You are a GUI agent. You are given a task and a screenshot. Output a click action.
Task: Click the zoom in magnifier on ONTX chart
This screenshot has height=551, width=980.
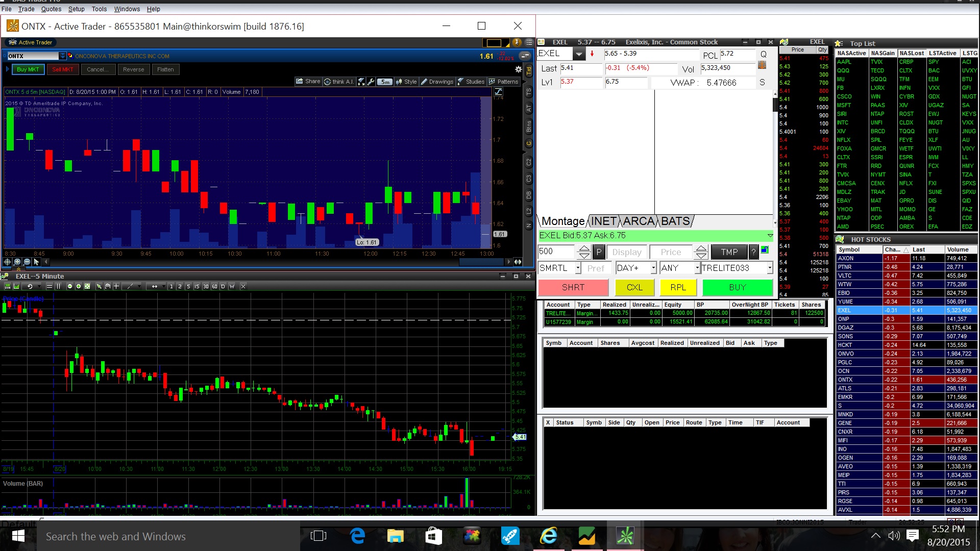(x=17, y=262)
